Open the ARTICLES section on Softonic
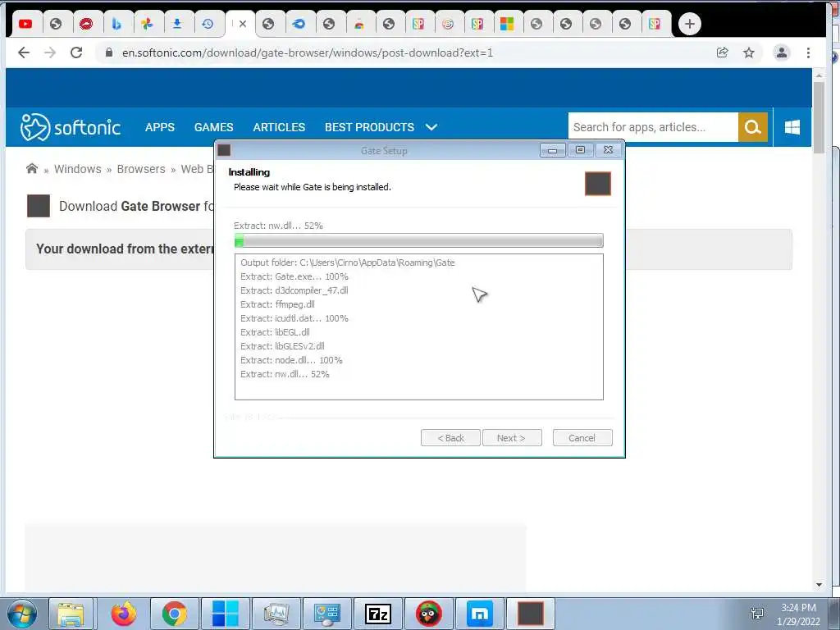The height and width of the screenshot is (630, 840). click(x=279, y=127)
